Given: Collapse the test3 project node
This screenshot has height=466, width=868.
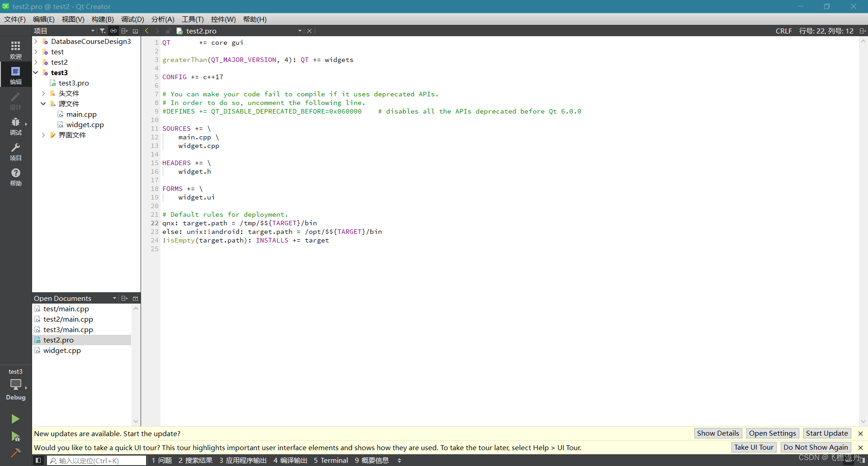Looking at the screenshot, I should (x=36, y=72).
